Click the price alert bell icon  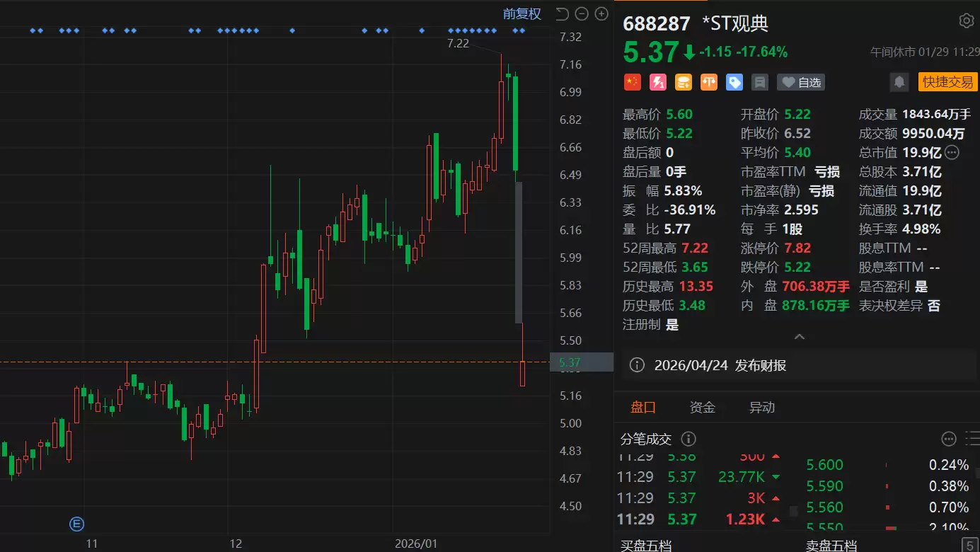[x=899, y=82]
